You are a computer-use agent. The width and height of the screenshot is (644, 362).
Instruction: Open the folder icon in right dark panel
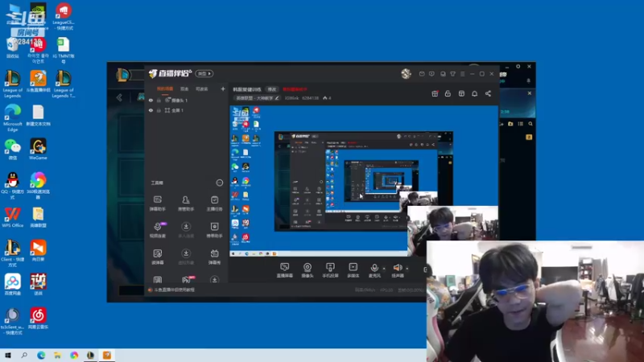(x=510, y=124)
